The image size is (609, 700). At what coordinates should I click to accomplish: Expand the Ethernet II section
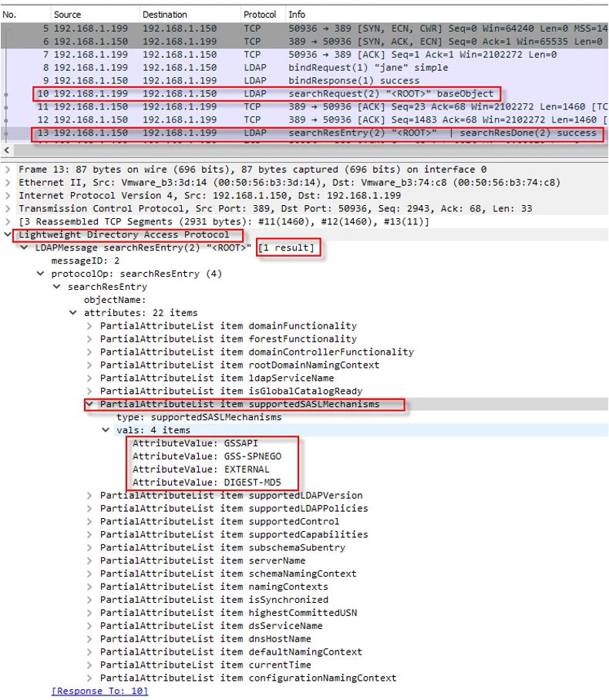tap(8, 183)
